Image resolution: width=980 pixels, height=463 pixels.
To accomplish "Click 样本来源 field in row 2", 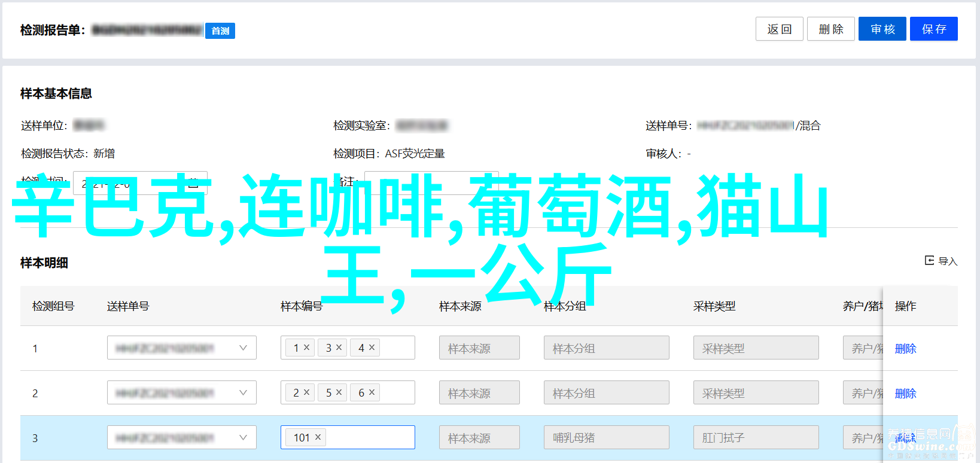I will (479, 392).
